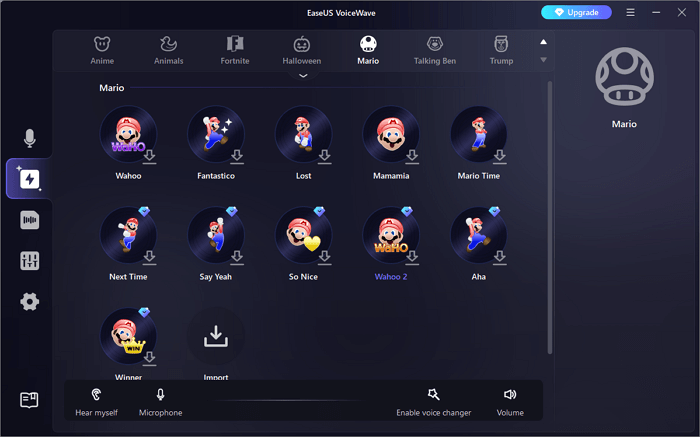Toggle the Microphone on or off
The height and width of the screenshot is (437, 700).
pos(160,402)
